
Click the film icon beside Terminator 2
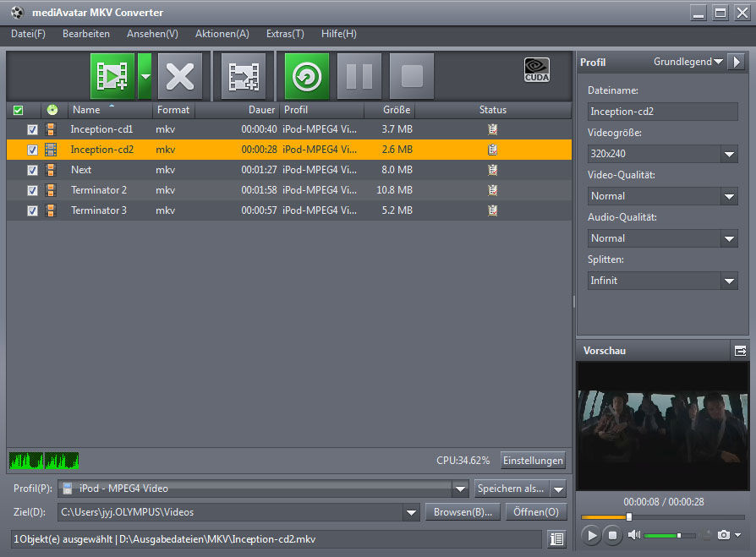[x=51, y=190]
